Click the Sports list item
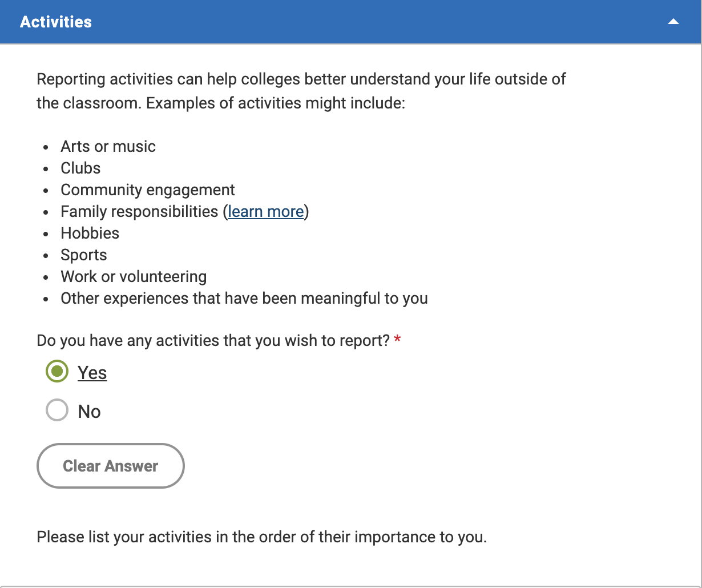The height and width of the screenshot is (588, 702). pos(84,255)
